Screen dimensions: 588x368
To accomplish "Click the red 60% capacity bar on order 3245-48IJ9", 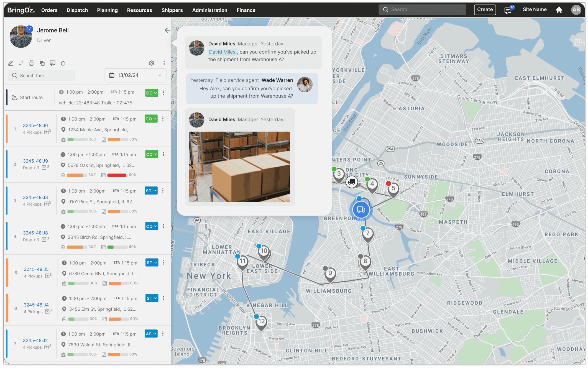I will 117,175.
